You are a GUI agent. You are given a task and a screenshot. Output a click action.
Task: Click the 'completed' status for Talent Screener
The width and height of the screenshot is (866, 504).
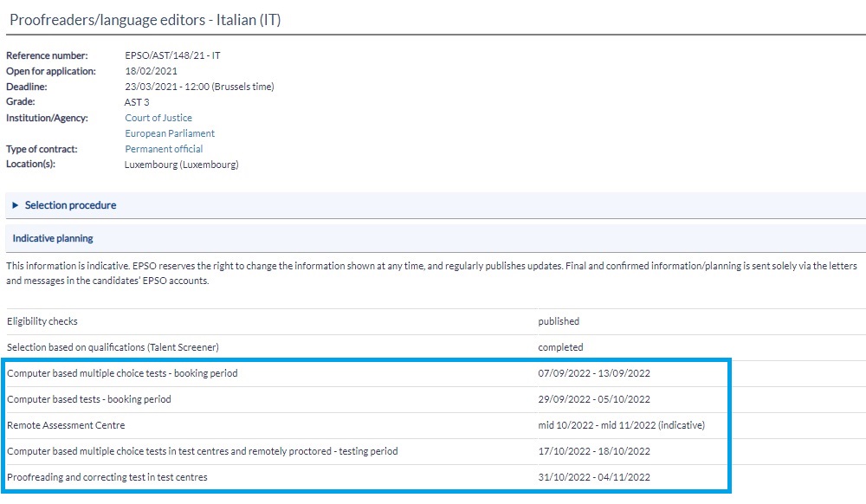click(560, 347)
